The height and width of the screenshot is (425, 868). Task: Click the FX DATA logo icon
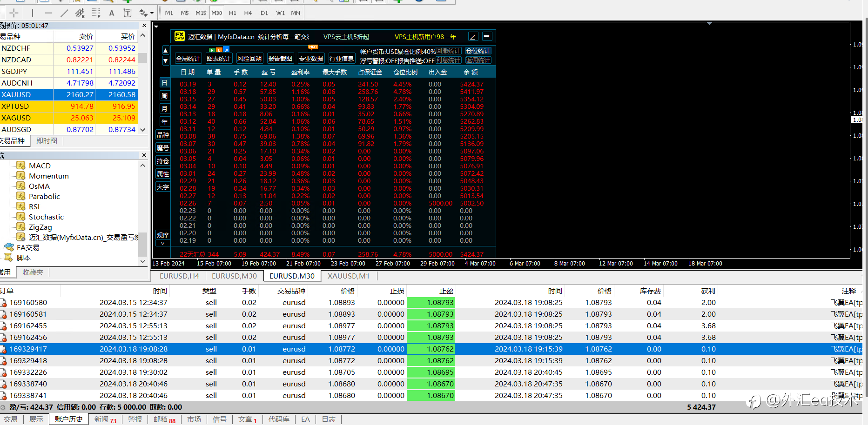180,36
